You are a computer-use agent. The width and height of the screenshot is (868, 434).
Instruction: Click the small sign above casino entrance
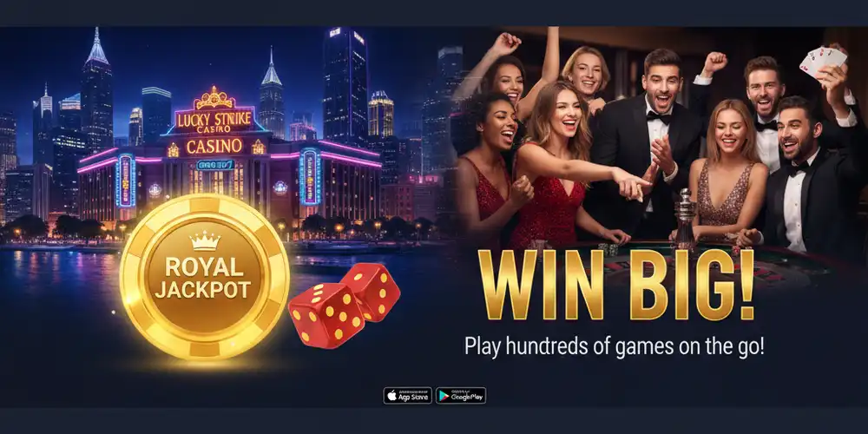pyautogui.click(x=215, y=164)
